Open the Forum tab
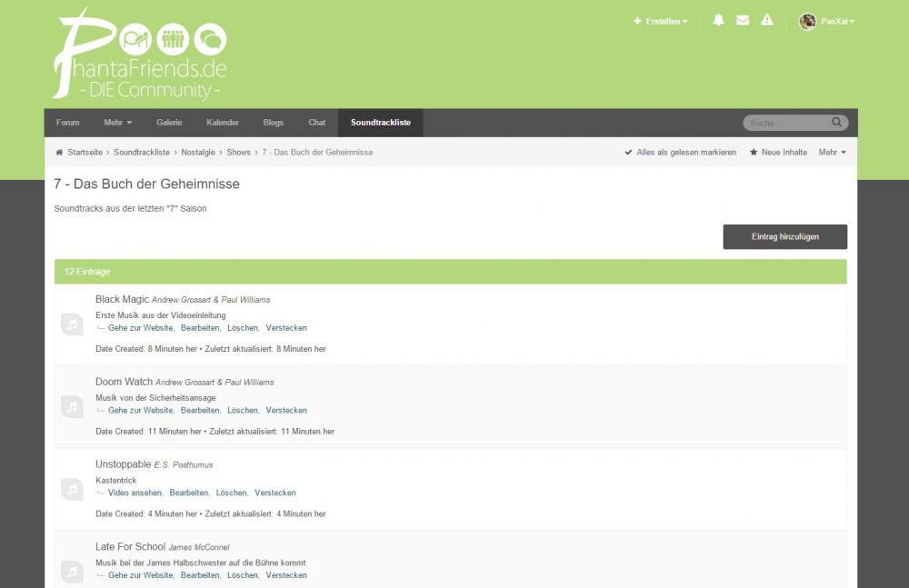This screenshot has width=909, height=588. point(68,123)
